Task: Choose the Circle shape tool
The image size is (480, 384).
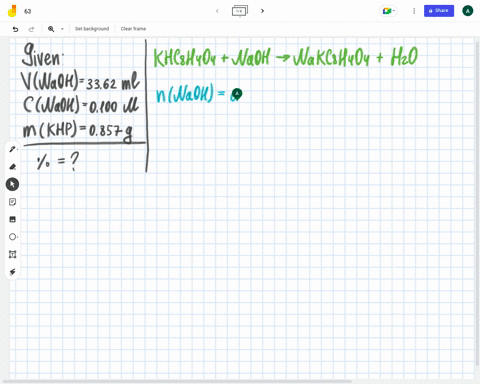Action: pyautogui.click(x=13, y=237)
